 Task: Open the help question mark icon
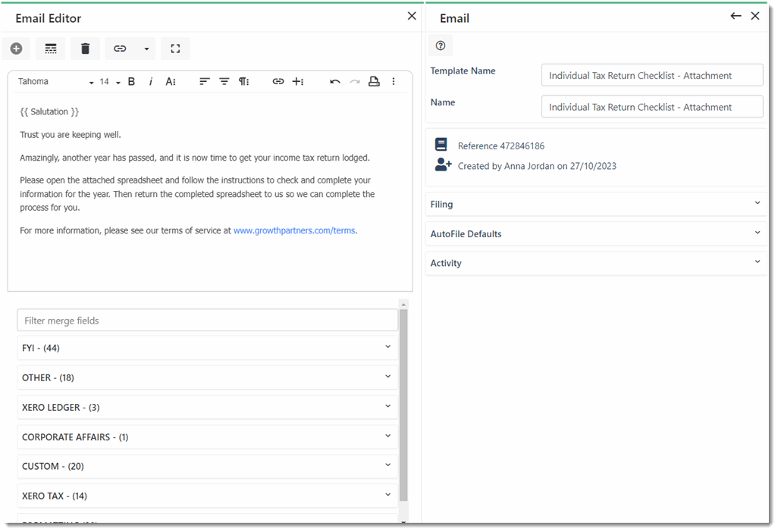click(441, 45)
